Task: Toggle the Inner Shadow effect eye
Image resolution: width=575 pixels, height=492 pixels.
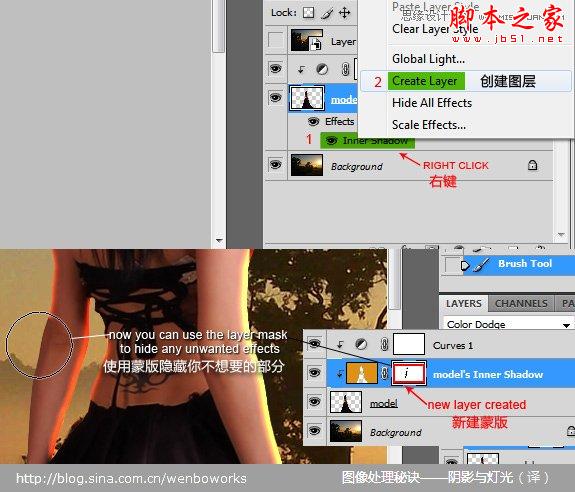Action: [x=331, y=140]
